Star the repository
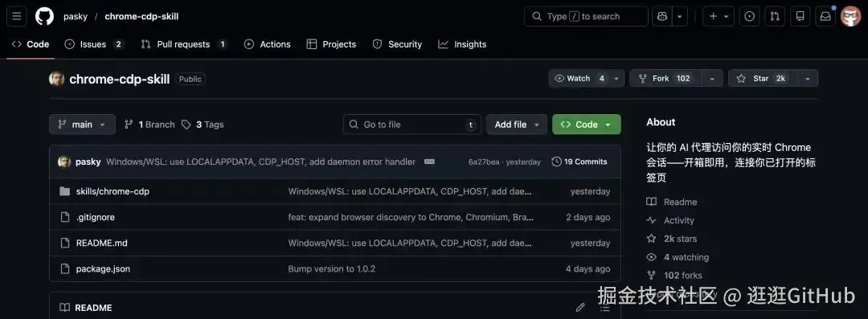Viewport: 868px width, 319px height. pos(762,79)
